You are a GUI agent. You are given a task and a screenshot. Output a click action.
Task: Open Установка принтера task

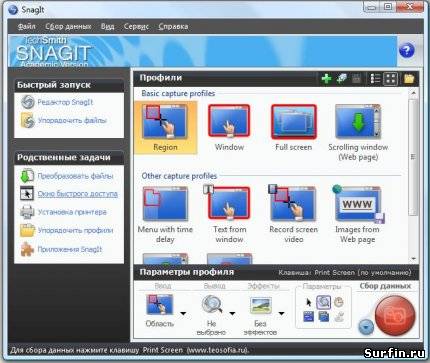coord(72,212)
